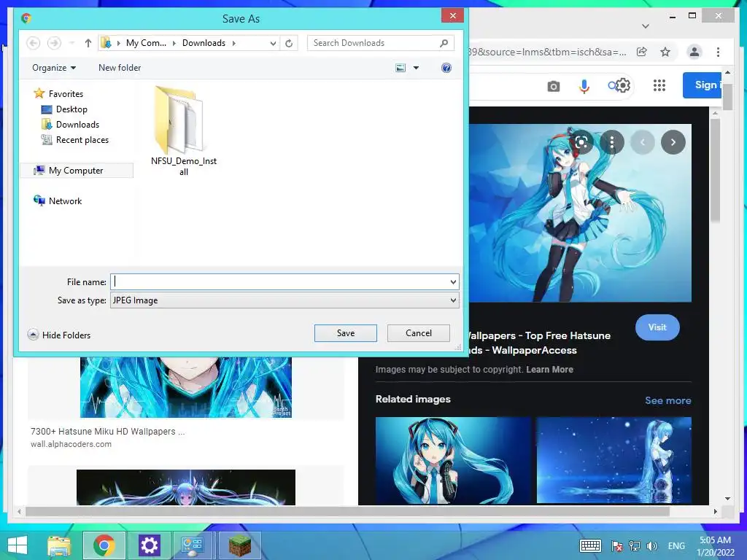
Task: Create a New folder
Action: point(120,68)
